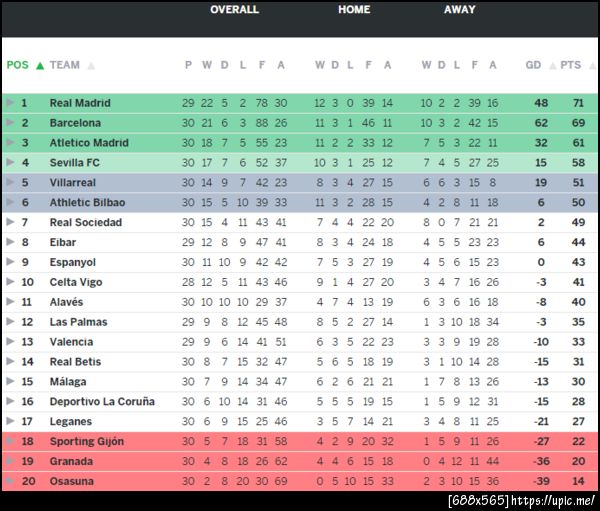Expand the Osasuna row triangle

[10, 481]
